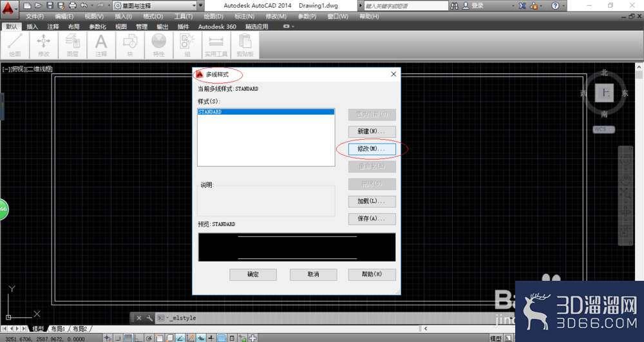Switch to the 参数化 ribbon tab
644x342 pixels.
click(97, 26)
